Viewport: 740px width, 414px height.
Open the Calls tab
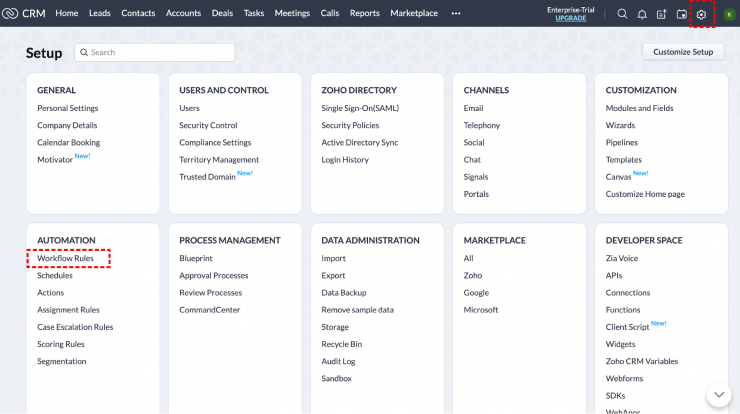[330, 13]
